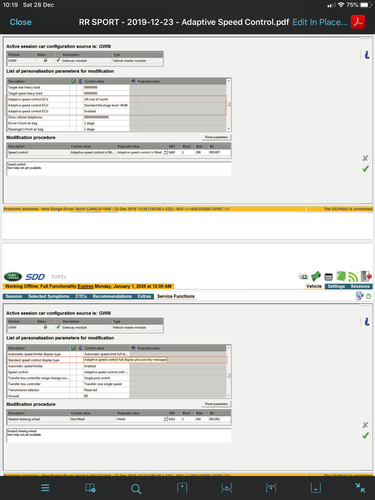The width and height of the screenshot is (375, 500).
Task: Select the fit-width view icon
Action: click(271, 488)
